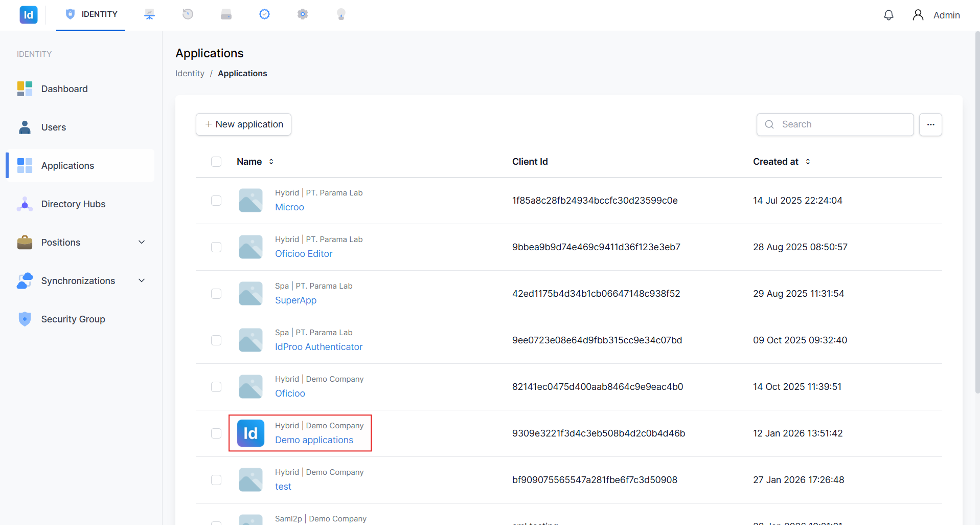This screenshot has width=980, height=525.
Task: Open the Oficioo Editor application link
Action: [304, 254]
